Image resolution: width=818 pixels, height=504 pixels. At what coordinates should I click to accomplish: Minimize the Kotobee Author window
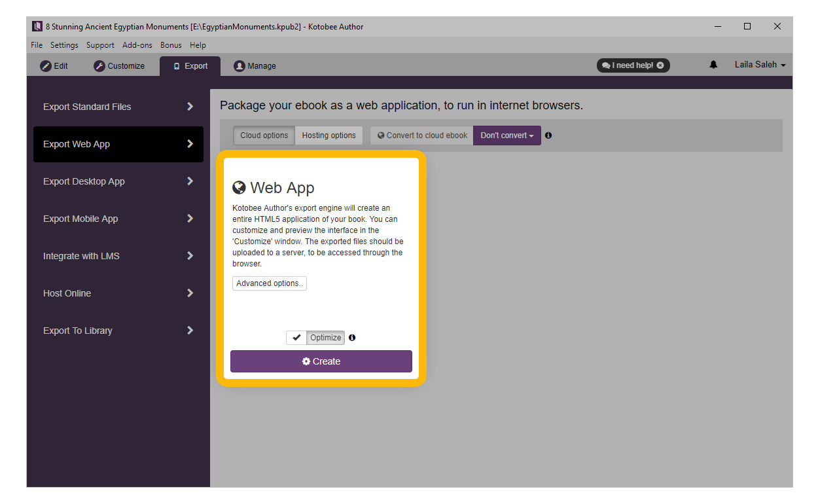click(x=718, y=27)
